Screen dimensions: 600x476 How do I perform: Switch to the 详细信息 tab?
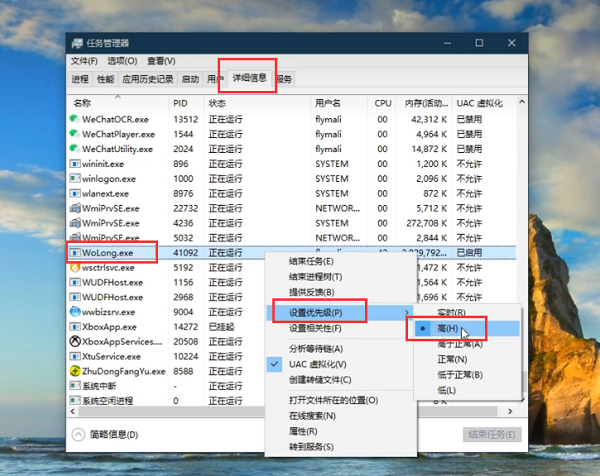coord(249,78)
